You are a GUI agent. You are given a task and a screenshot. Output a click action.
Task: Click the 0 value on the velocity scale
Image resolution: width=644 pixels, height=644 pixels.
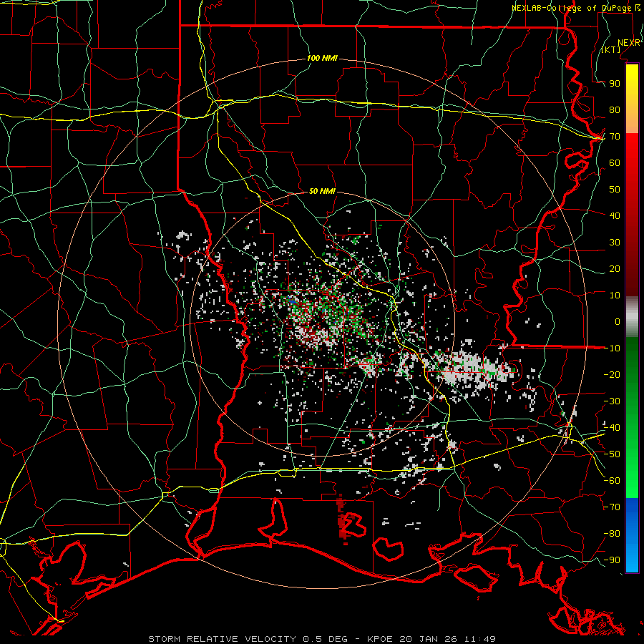click(618, 321)
